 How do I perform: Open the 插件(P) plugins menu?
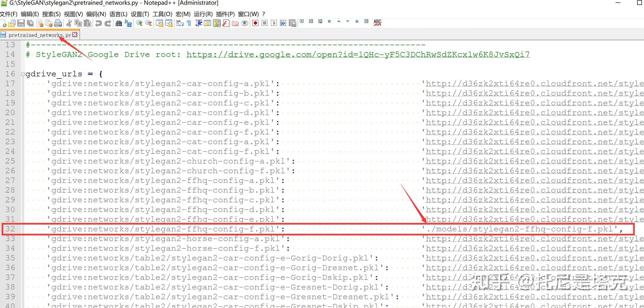click(225, 14)
